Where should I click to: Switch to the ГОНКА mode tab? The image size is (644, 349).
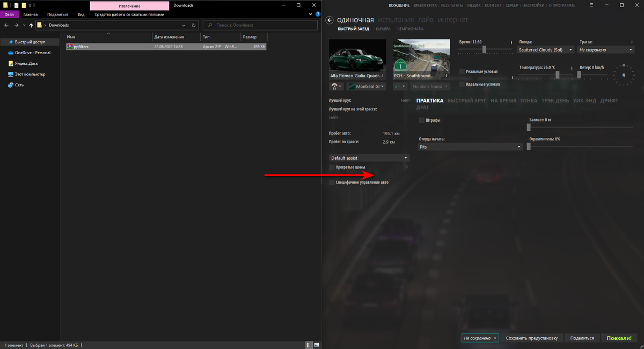[528, 100]
